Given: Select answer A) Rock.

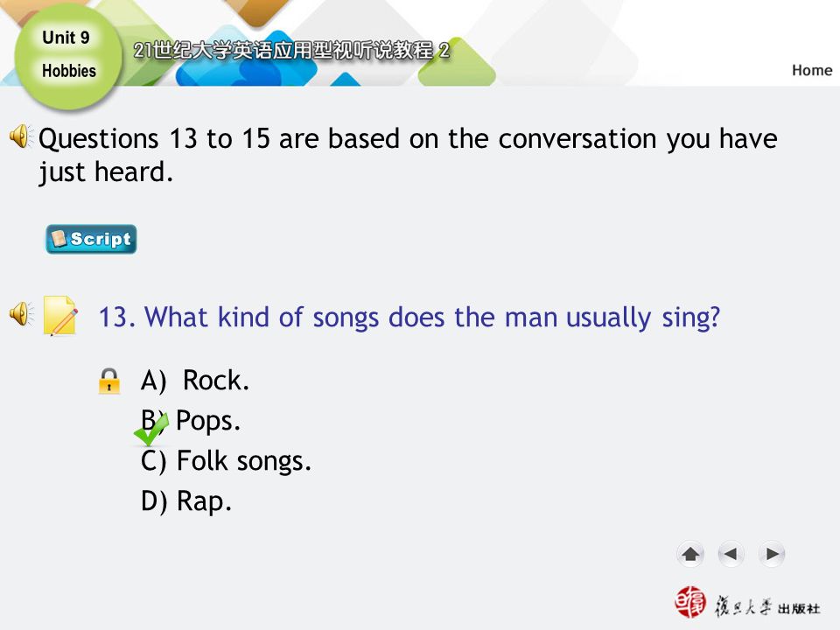Looking at the screenshot, I should [x=195, y=381].
